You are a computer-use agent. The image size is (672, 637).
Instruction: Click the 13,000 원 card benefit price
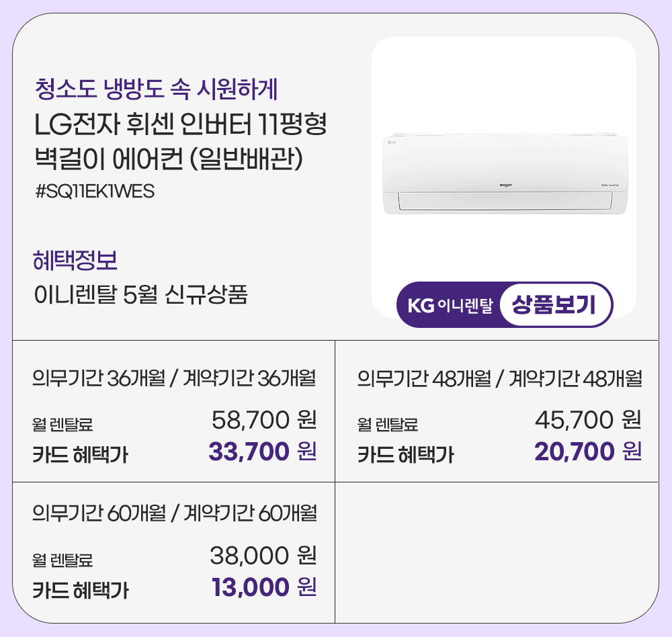pyautogui.click(x=263, y=588)
